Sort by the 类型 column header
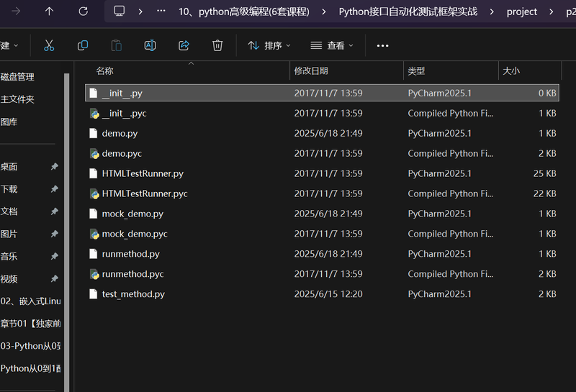The height and width of the screenshot is (392, 576). tap(416, 70)
